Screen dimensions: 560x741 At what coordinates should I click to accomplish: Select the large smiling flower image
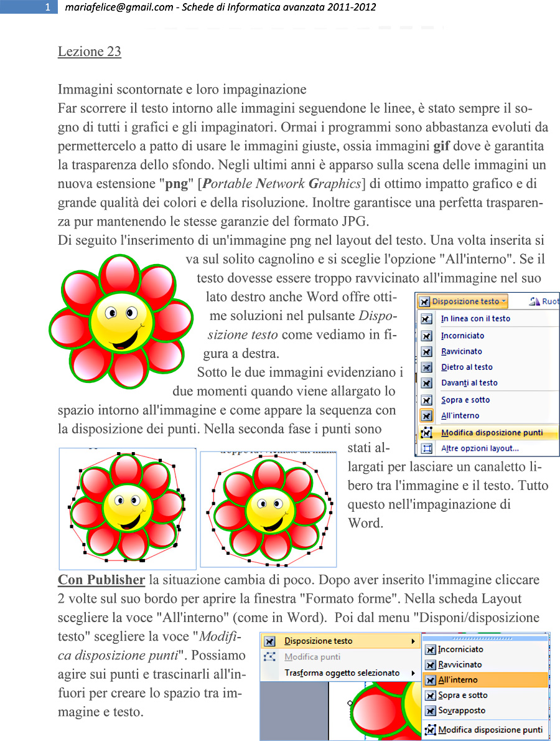point(121,321)
